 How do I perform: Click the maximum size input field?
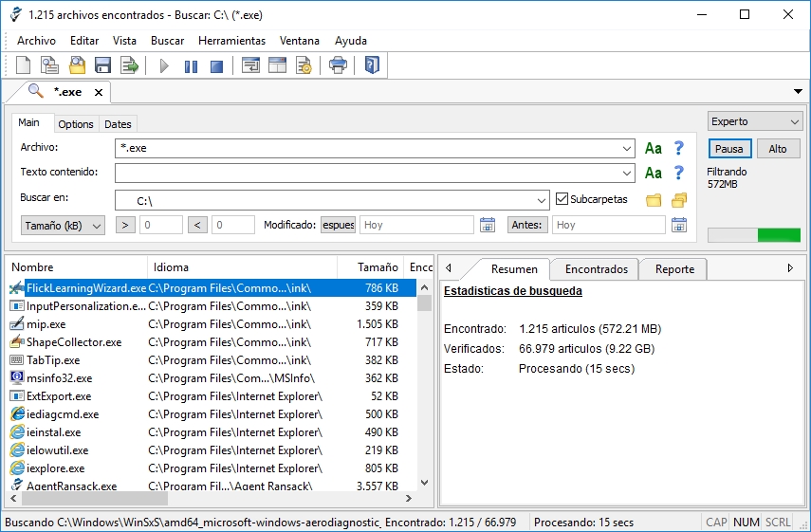pos(232,225)
